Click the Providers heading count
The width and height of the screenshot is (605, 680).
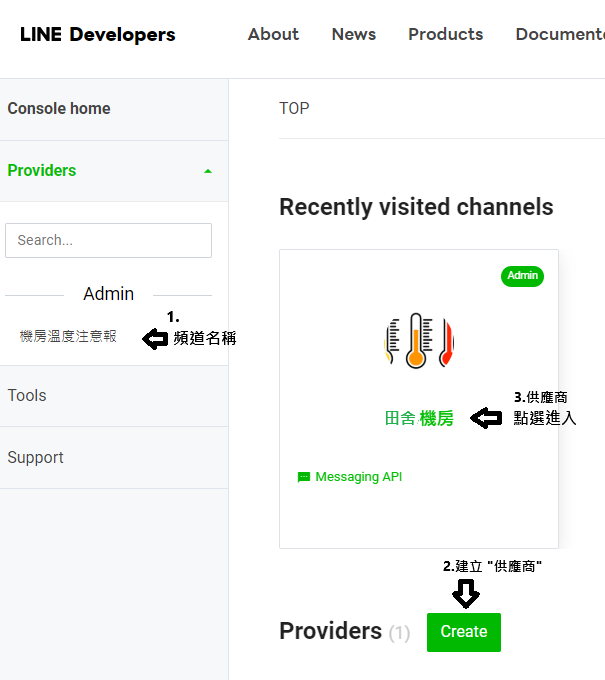click(x=399, y=633)
